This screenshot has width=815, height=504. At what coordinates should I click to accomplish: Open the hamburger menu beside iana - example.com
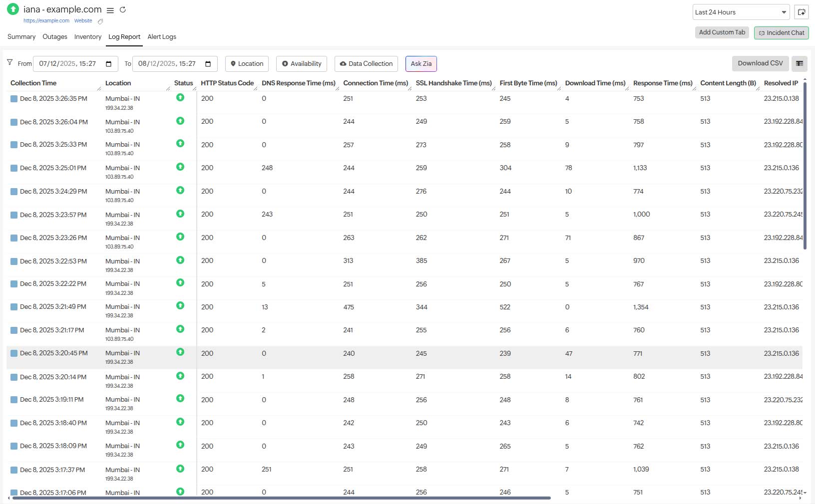110,10
